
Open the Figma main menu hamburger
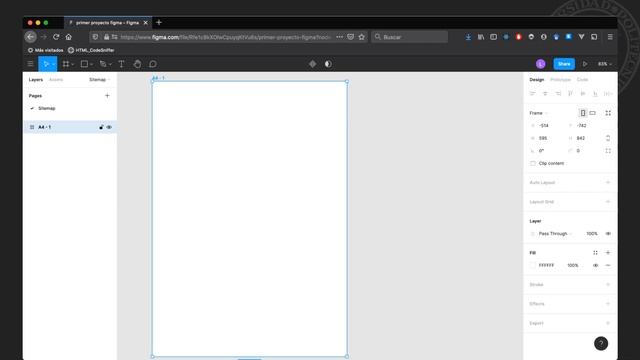(x=31, y=64)
